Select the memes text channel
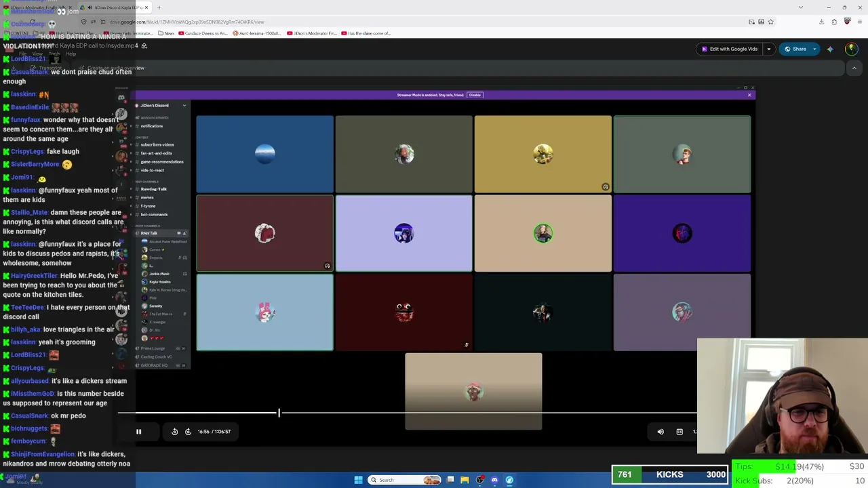 (x=147, y=197)
